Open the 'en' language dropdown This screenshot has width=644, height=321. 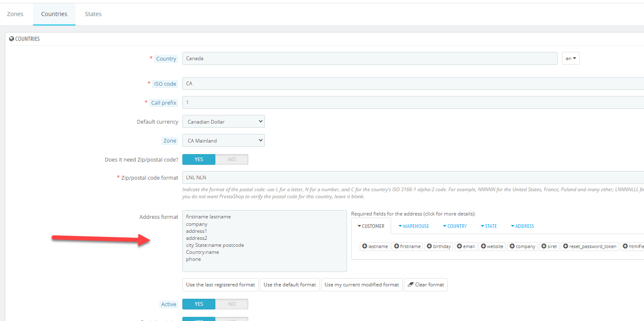(x=571, y=59)
